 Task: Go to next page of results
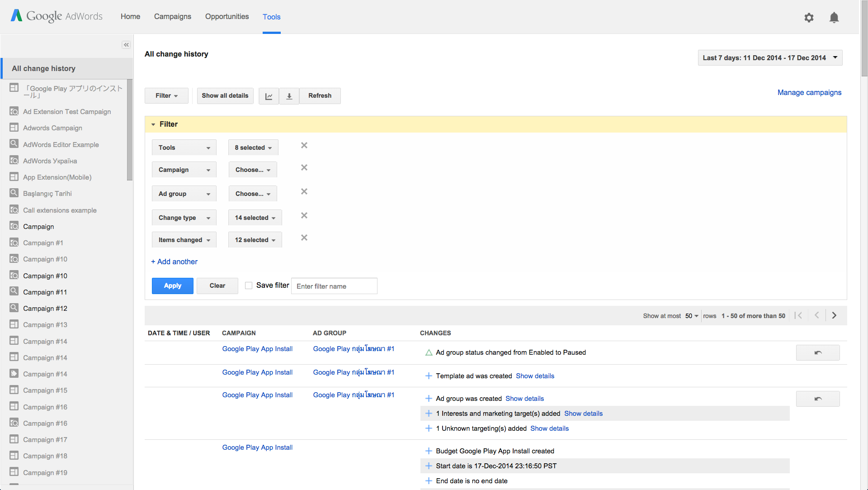pos(834,315)
